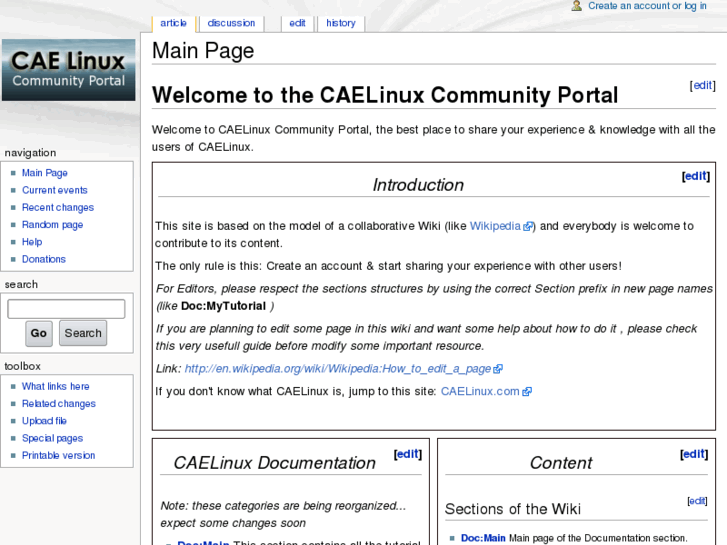The image size is (727, 545).
Task: Open the Help link
Action: click(x=32, y=242)
